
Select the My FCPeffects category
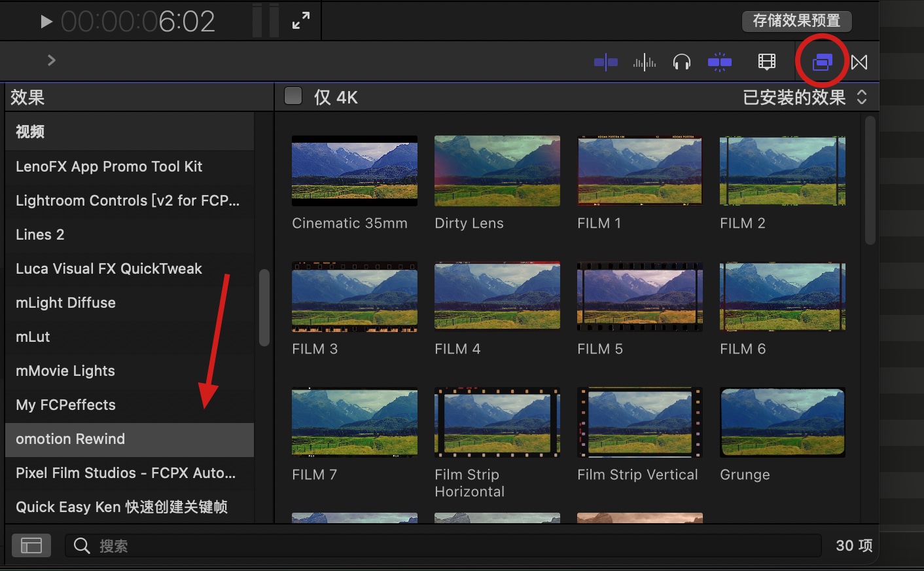pyautogui.click(x=65, y=405)
